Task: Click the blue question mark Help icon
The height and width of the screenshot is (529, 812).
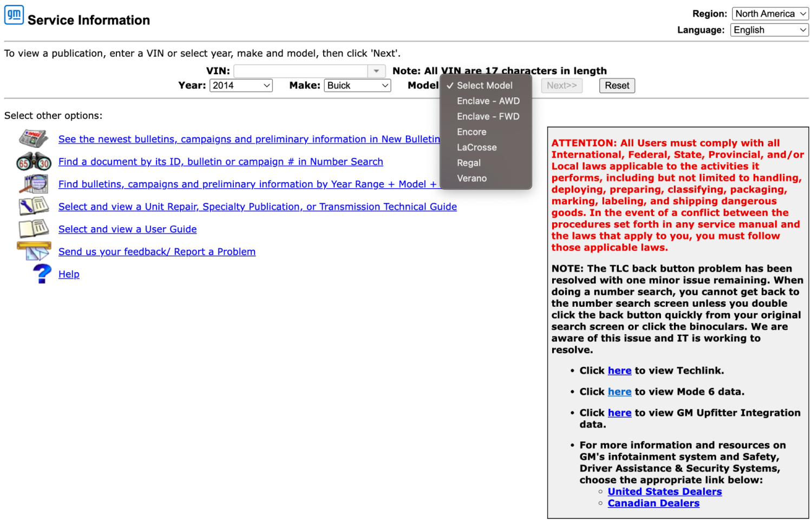Action: pos(42,274)
